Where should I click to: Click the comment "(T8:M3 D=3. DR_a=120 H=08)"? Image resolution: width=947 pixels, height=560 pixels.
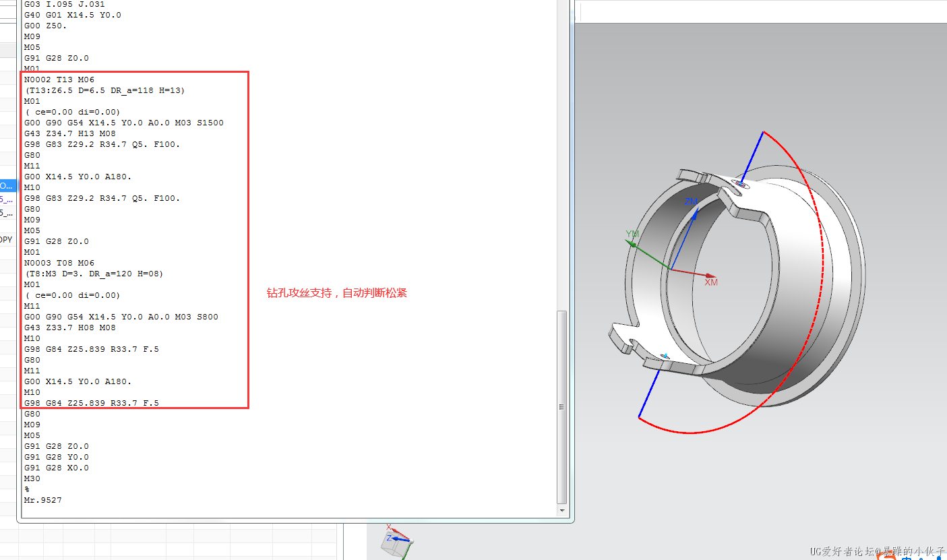(x=94, y=274)
